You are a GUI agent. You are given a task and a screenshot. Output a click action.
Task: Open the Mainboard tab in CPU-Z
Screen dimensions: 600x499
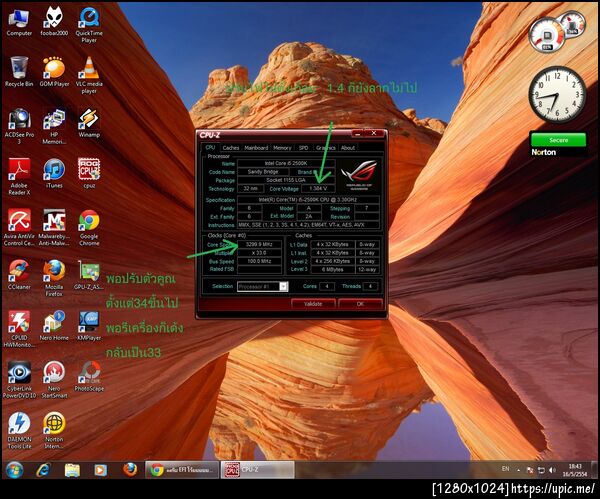click(256, 148)
